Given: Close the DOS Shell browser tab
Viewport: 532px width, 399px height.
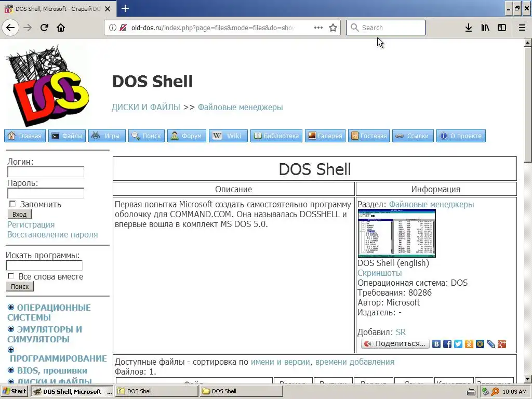Looking at the screenshot, I should (x=108, y=9).
